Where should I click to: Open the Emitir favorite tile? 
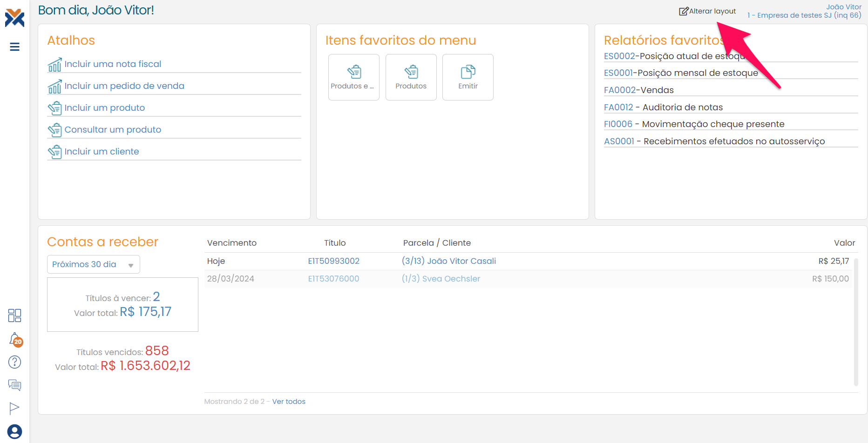coord(468,77)
